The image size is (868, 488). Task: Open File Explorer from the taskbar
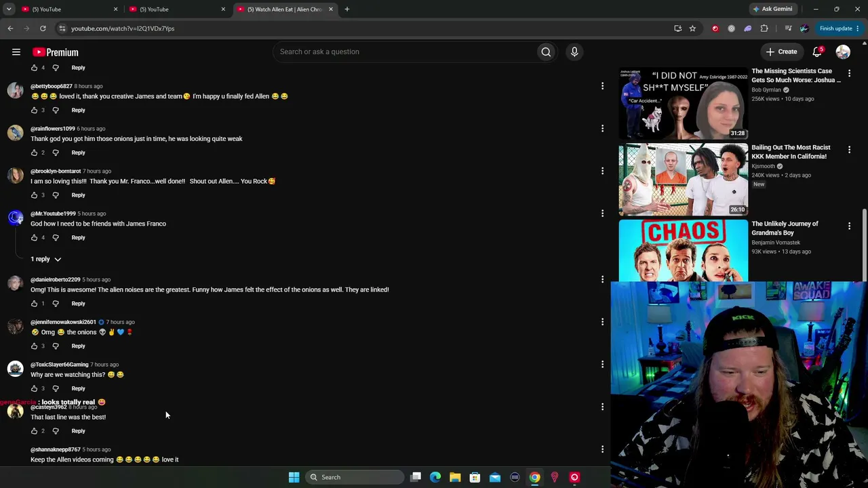(455, 477)
